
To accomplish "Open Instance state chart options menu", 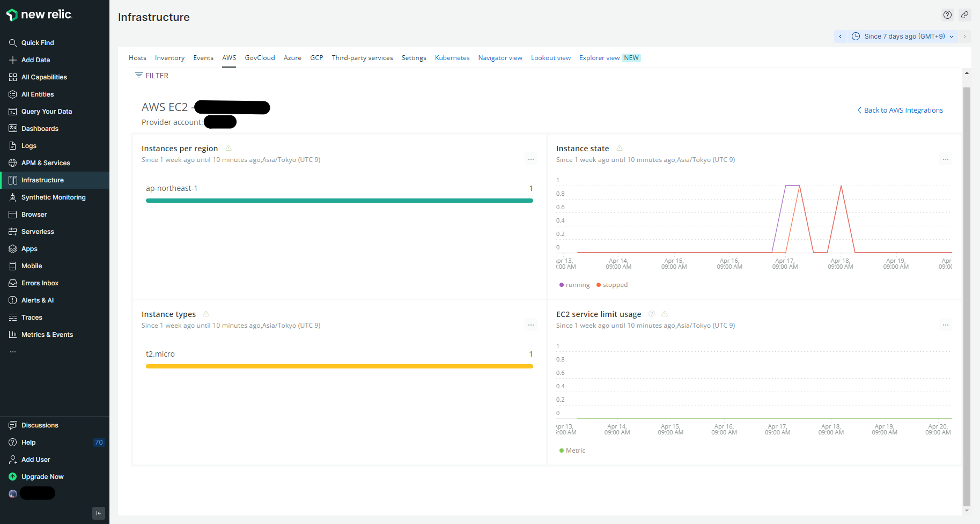I will tap(946, 159).
